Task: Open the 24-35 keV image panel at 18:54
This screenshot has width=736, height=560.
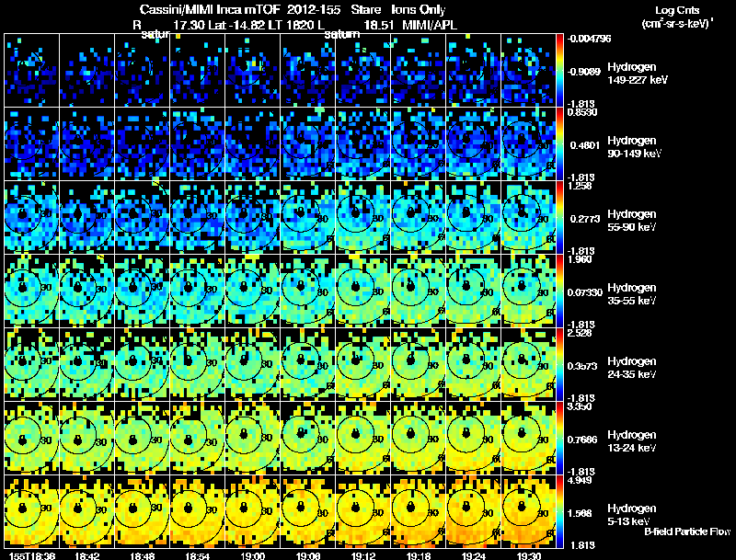Action: click(198, 364)
